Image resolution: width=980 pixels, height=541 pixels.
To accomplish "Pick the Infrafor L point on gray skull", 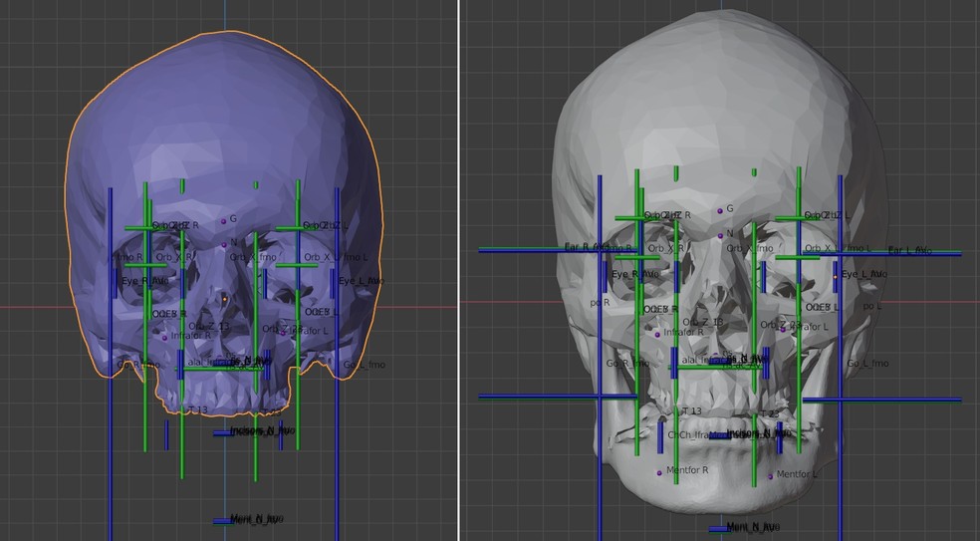I will pos(782,329).
